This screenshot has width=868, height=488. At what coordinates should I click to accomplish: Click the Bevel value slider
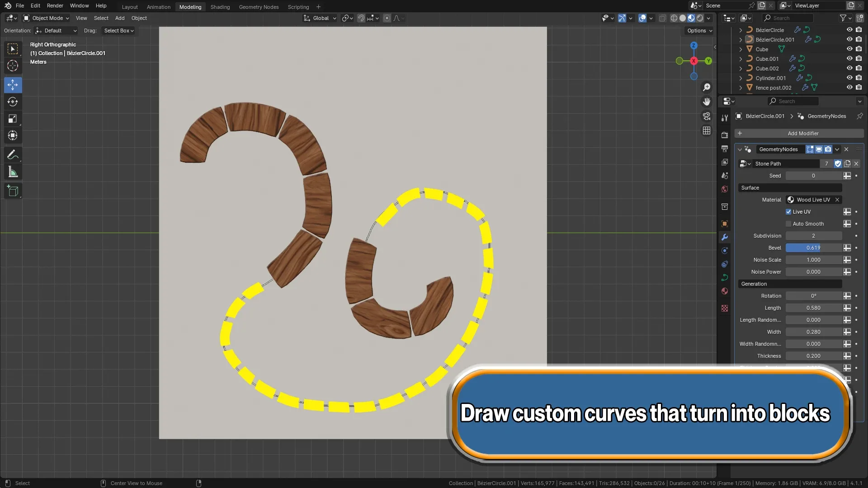pyautogui.click(x=814, y=248)
